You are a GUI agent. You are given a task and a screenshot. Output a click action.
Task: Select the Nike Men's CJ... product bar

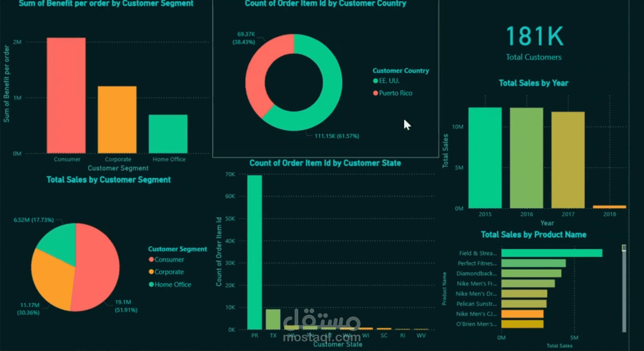point(523,314)
